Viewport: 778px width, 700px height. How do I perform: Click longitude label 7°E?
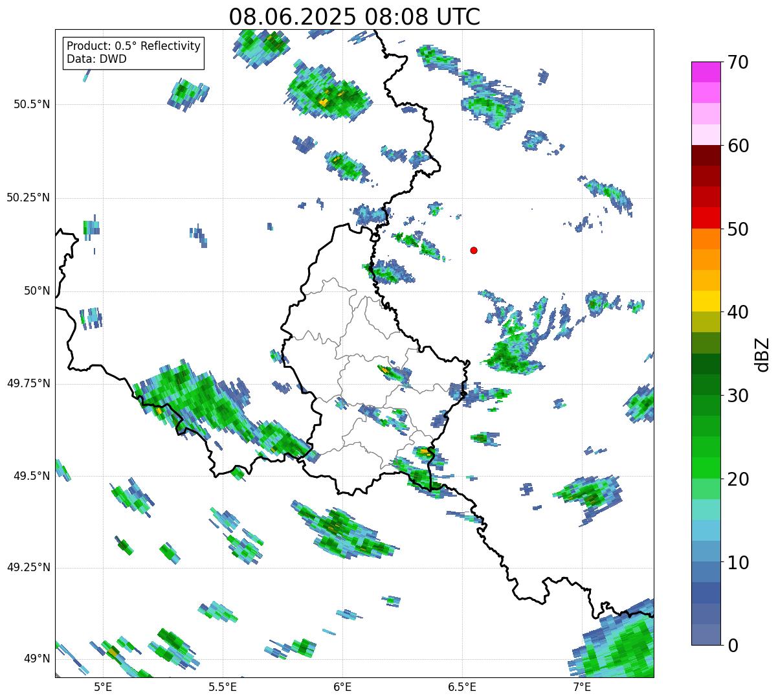[x=582, y=687]
